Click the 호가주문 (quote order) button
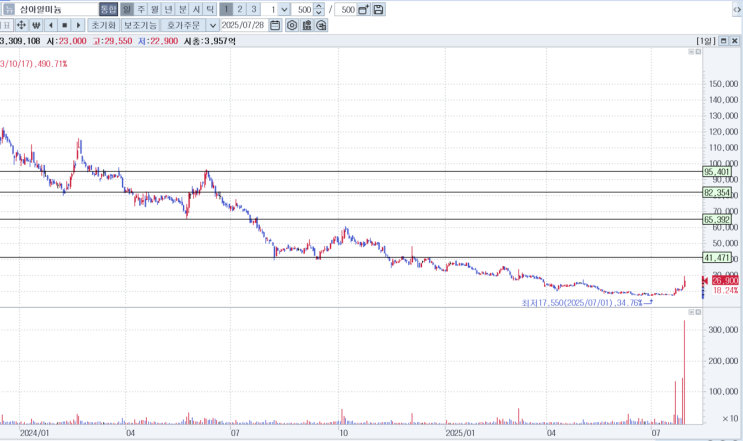Image resolution: width=743 pixels, height=441 pixels. [183, 25]
